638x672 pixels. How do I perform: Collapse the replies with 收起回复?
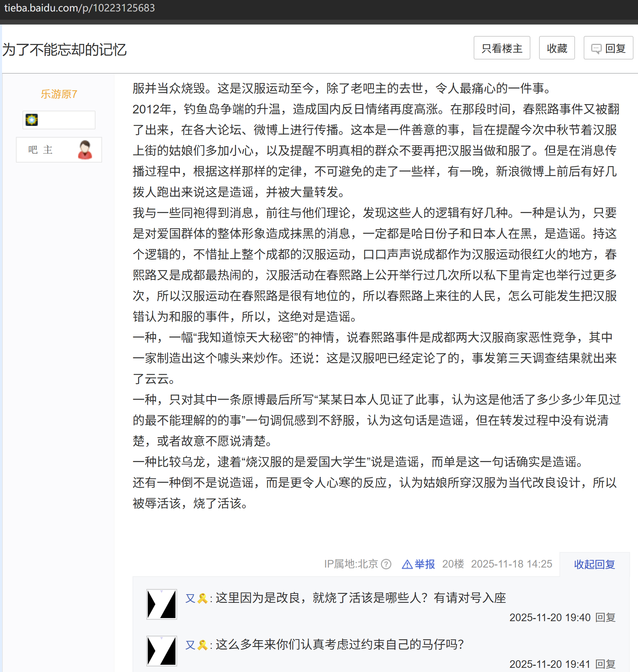[x=594, y=564]
